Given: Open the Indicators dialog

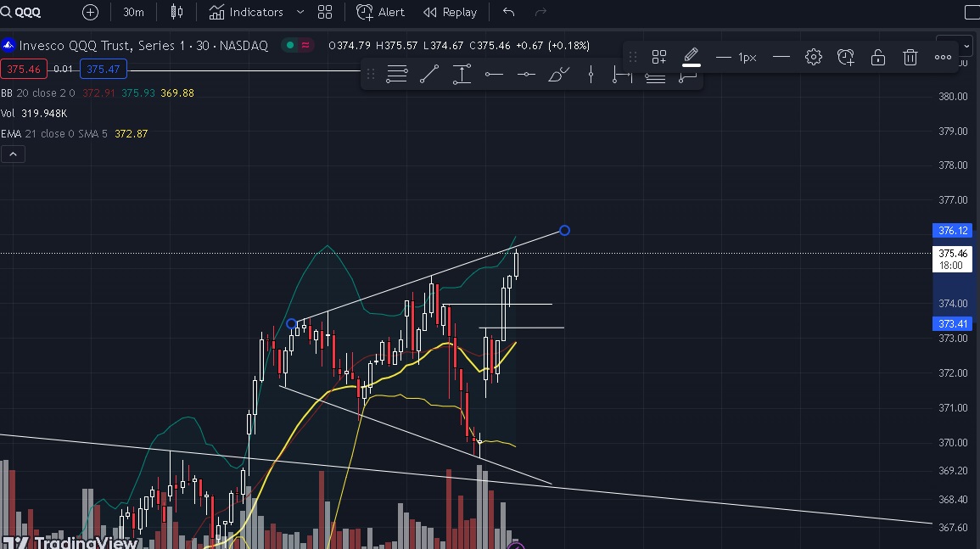Looking at the screenshot, I should point(246,12).
